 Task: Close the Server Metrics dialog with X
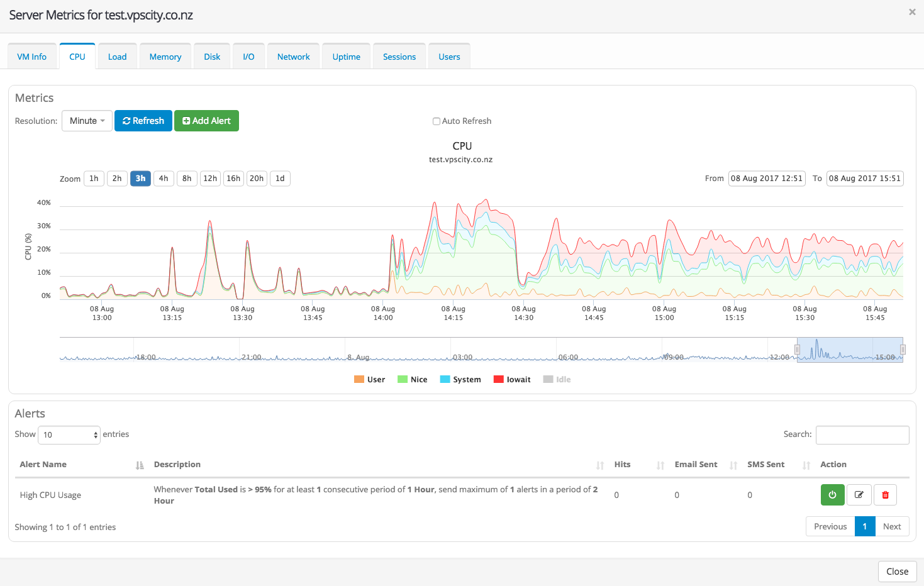(x=912, y=12)
